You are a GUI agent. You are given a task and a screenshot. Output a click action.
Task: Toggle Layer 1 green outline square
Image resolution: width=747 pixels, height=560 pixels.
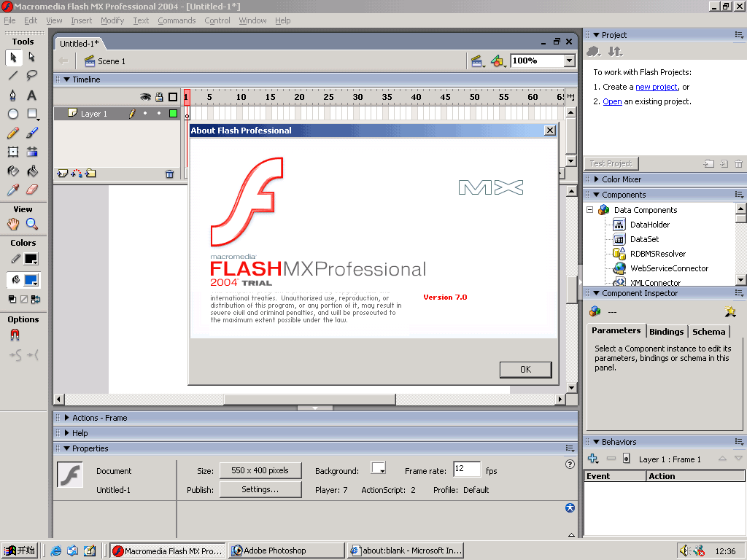coord(174,113)
